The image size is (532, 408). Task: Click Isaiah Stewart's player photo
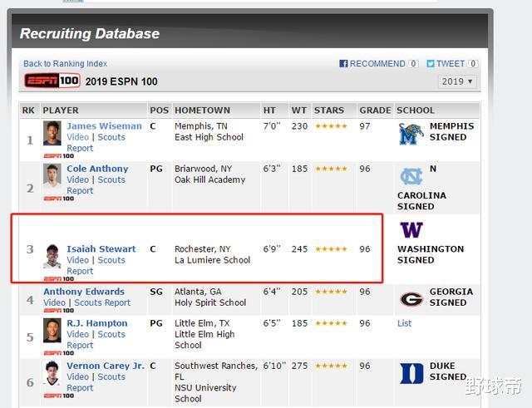(52, 257)
